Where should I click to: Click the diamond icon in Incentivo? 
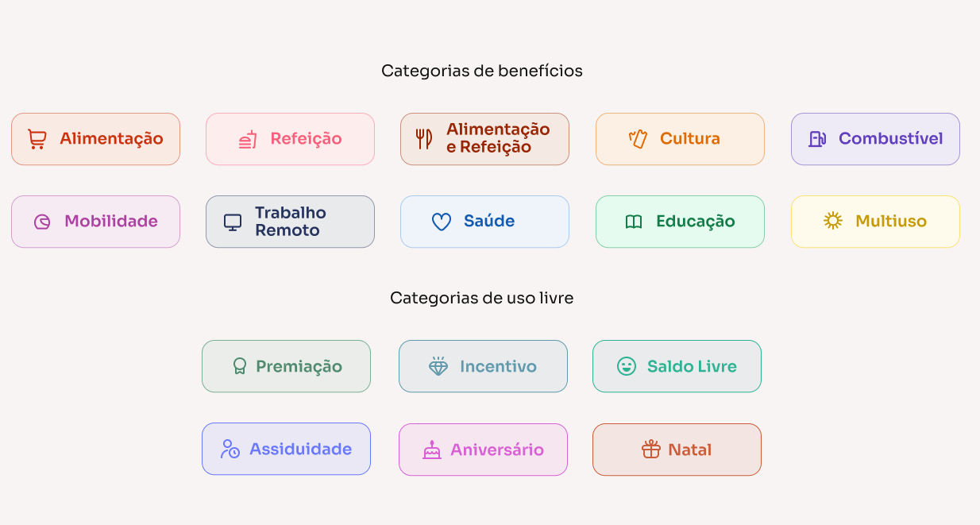pos(438,366)
